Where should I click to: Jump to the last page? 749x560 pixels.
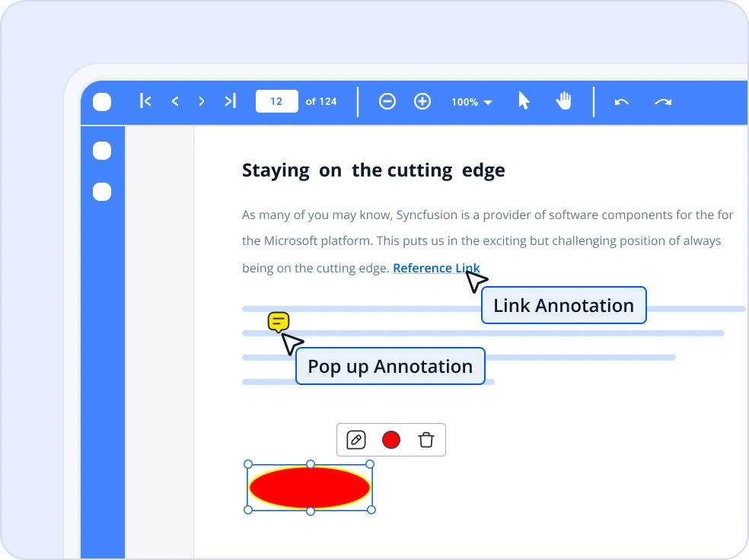point(230,101)
